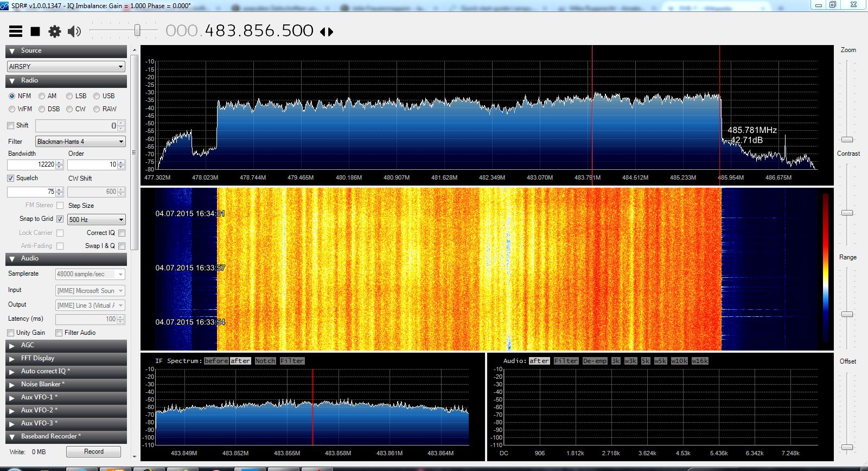Click the Zoom slider handle
This screenshot has height=471, width=868.
pyautogui.click(x=847, y=139)
